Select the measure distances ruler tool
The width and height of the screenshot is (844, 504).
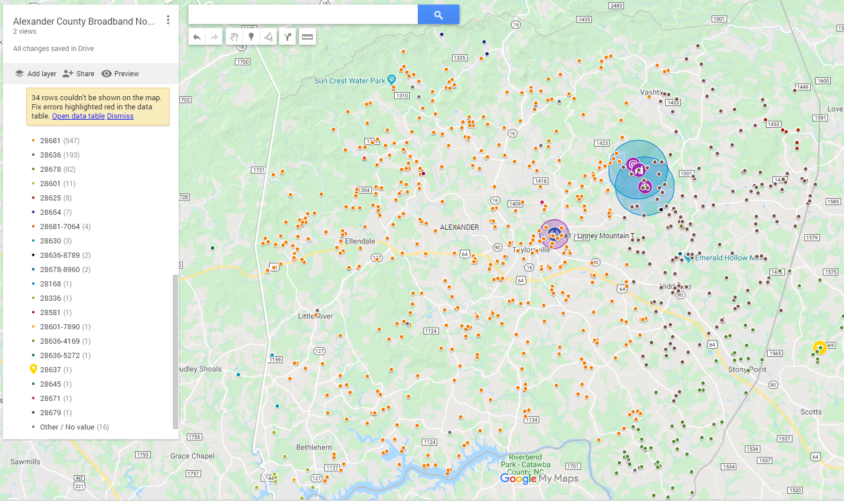click(x=308, y=37)
